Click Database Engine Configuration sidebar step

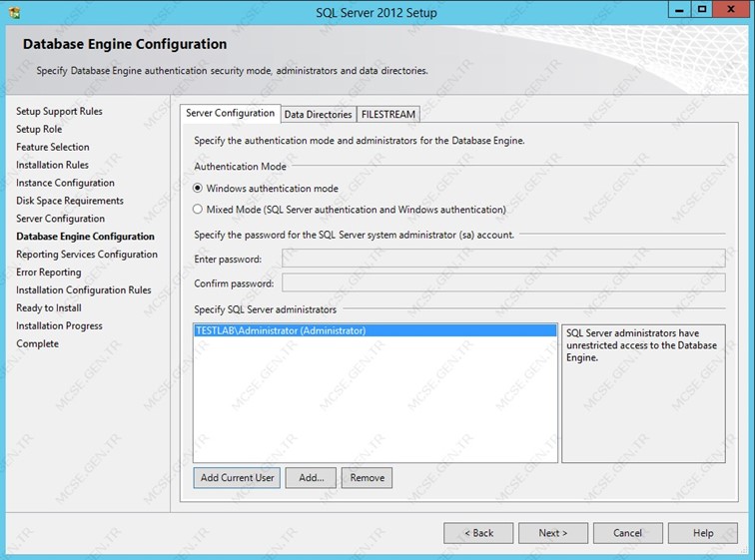[x=85, y=237]
